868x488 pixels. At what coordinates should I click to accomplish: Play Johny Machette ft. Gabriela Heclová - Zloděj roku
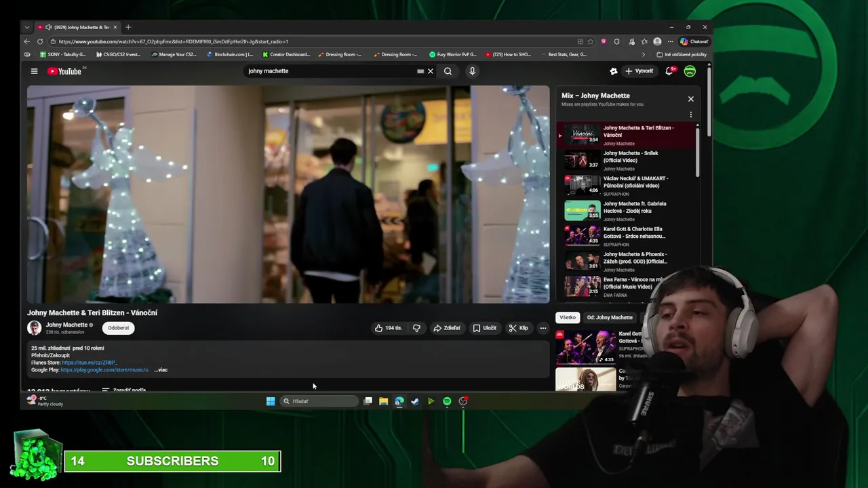coord(628,211)
